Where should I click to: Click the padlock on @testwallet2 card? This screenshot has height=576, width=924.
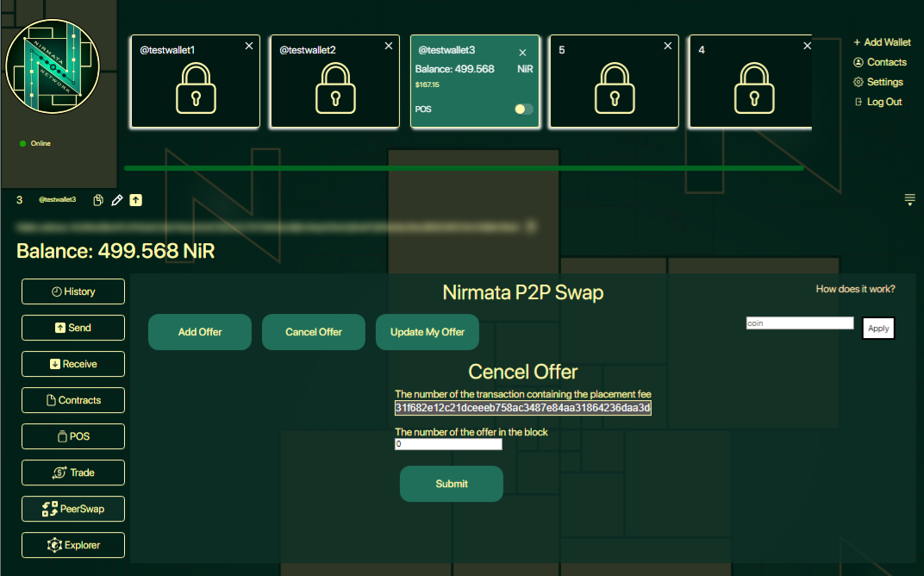pyautogui.click(x=334, y=88)
